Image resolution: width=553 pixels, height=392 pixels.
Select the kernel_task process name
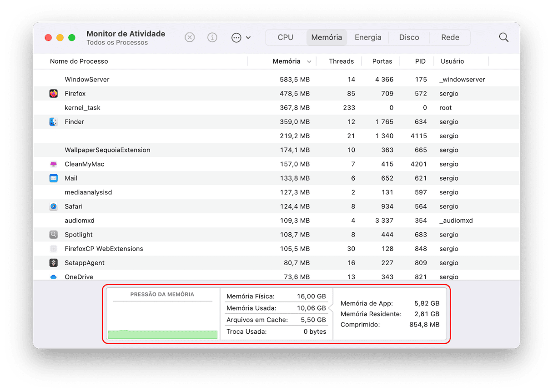coord(82,108)
